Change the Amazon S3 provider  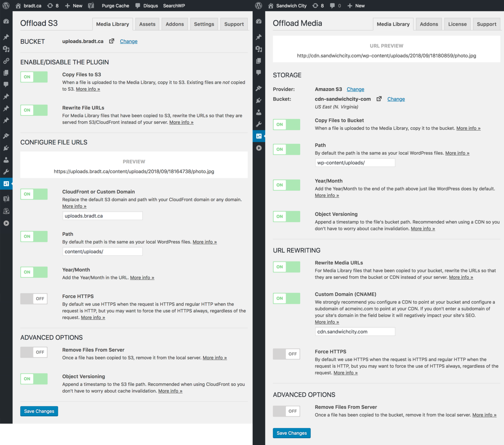(x=355, y=89)
